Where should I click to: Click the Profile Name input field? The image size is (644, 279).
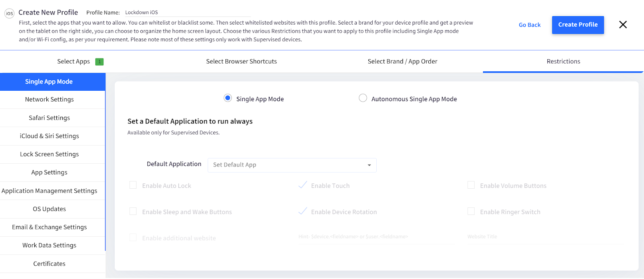(x=187, y=12)
